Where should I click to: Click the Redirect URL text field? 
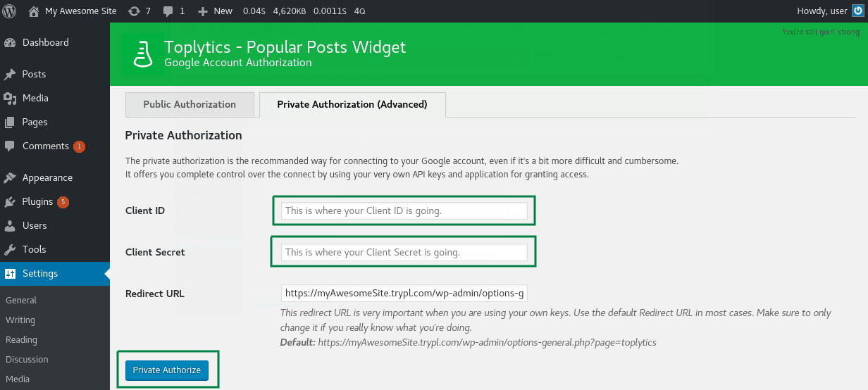(x=404, y=293)
